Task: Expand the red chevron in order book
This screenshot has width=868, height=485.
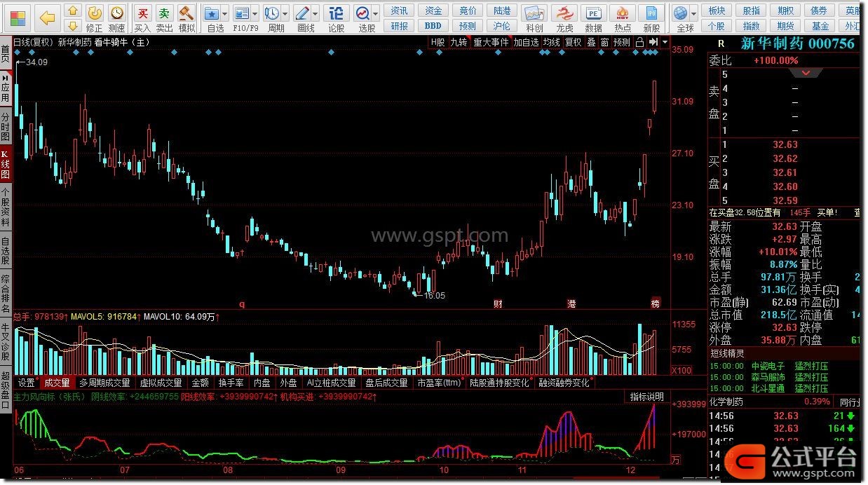Action: pos(806,73)
